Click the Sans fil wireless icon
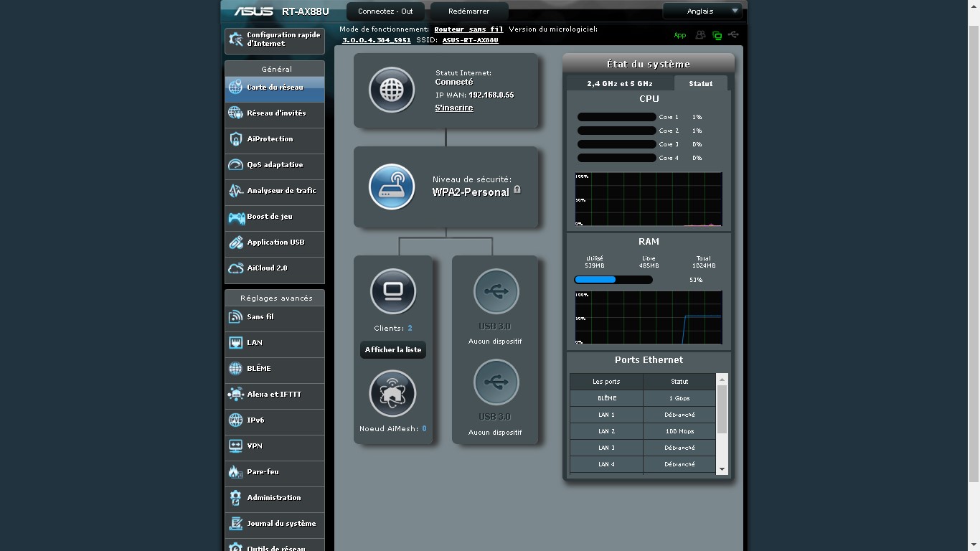Image resolution: width=980 pixels, height=551 pixels. tap(235, 317)
